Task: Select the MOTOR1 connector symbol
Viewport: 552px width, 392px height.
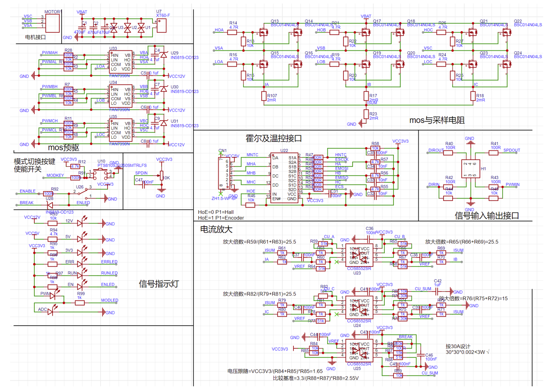Action: pos(52,22)
